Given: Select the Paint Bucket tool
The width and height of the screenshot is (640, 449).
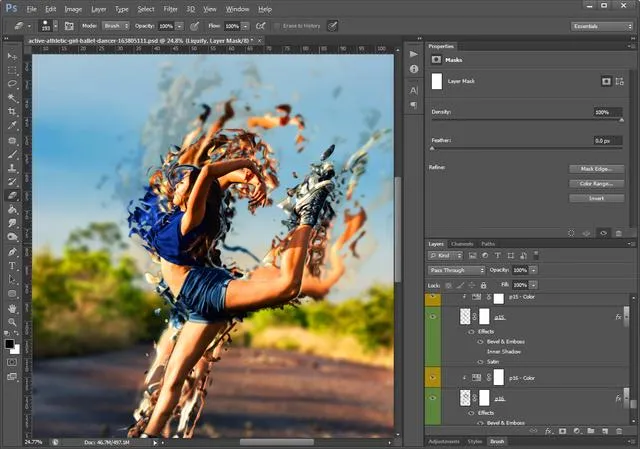Looking at the screenshot, I should (12, 209).
